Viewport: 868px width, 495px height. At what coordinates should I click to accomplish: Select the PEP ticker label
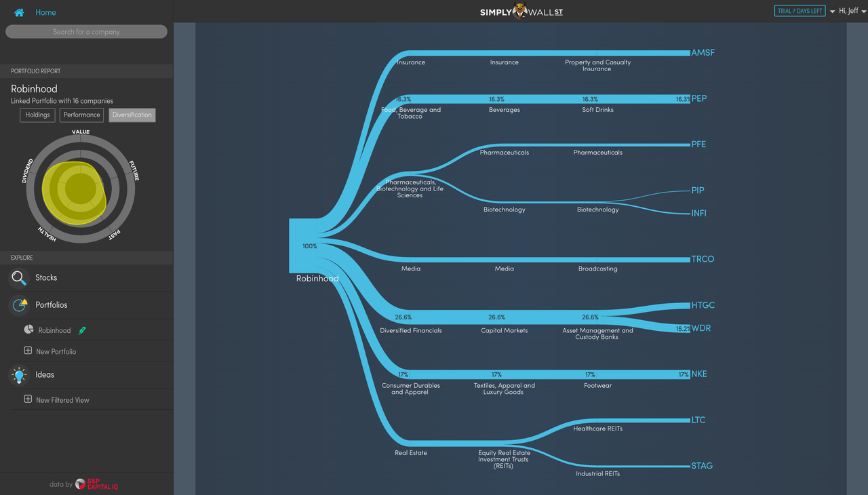(698, 99)
